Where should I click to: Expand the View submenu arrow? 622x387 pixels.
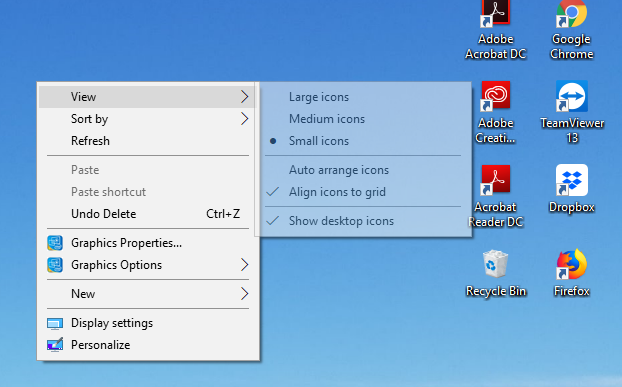(245, 97)
